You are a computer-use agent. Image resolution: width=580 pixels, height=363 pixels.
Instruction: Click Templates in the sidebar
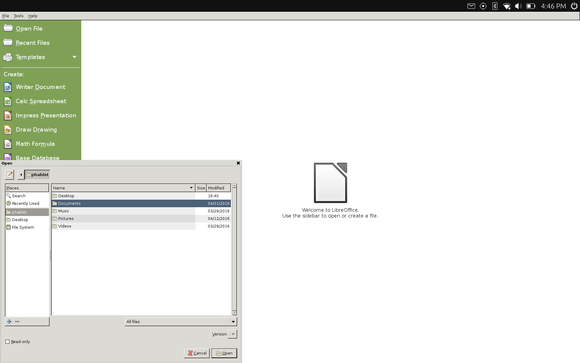[x=30, y=57]
